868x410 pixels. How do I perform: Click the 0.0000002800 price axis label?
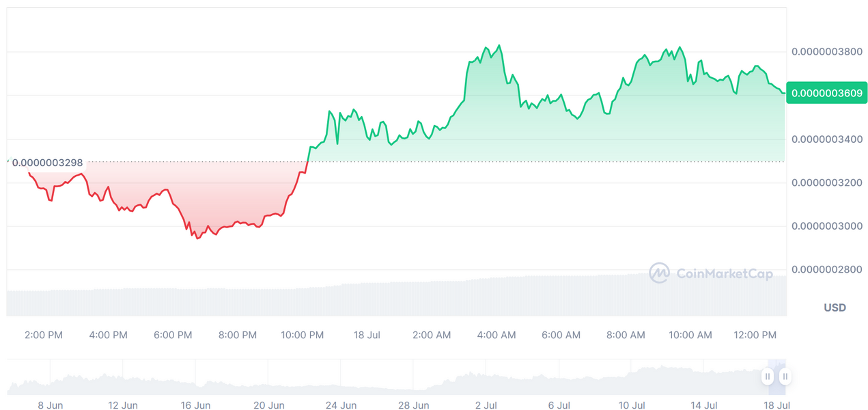coord(827,270)
